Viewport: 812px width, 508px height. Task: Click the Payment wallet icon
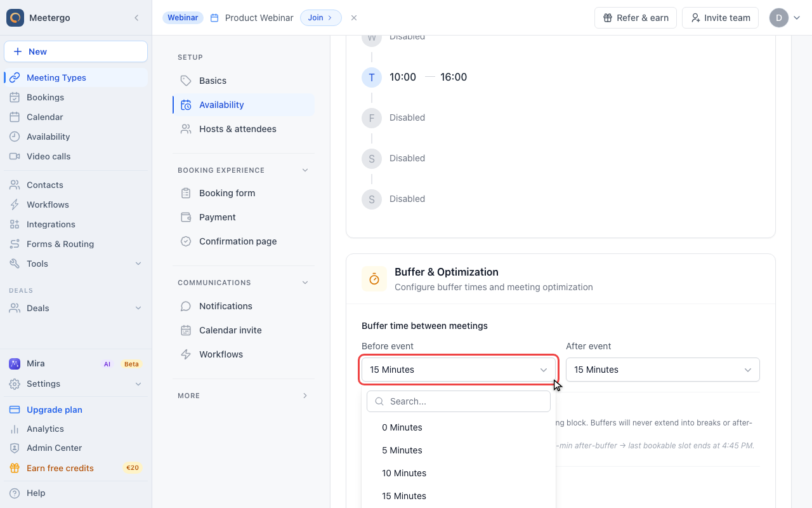click(186, 217)
